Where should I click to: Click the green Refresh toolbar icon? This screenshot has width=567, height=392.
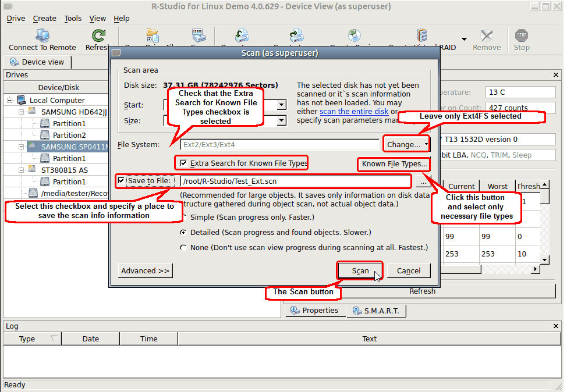click(x=98, y=35)
